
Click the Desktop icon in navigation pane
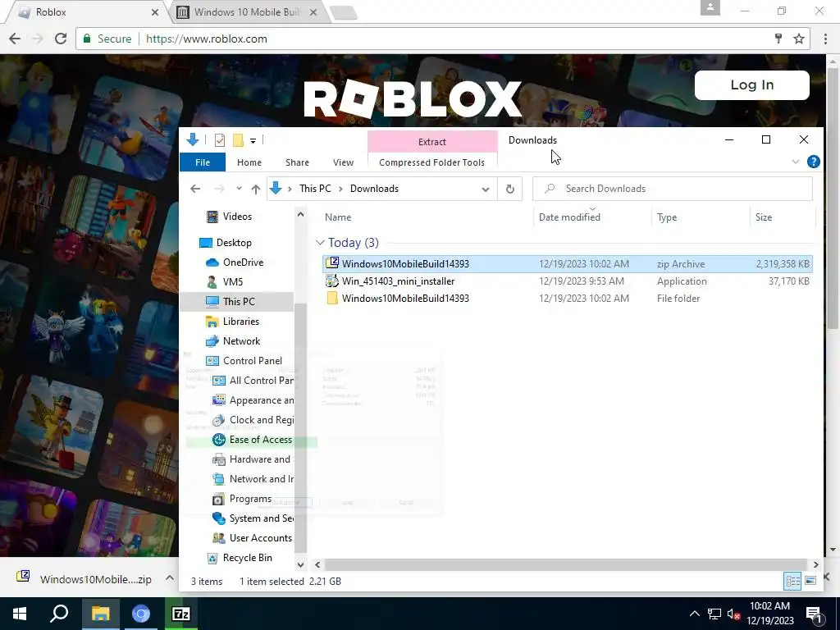coord(206,243)
